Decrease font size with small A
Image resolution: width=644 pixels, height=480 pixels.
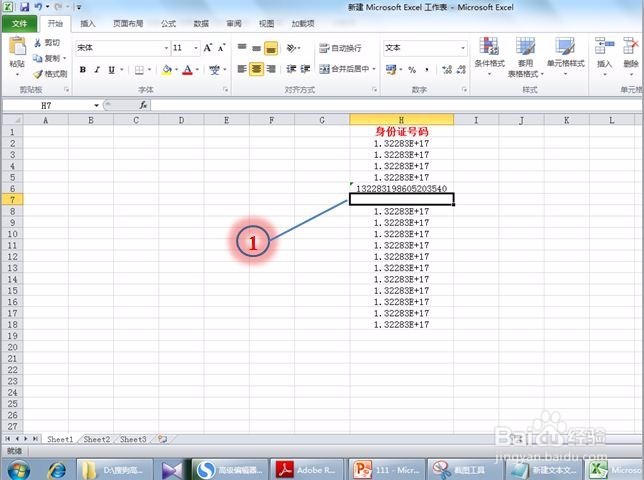222,48
